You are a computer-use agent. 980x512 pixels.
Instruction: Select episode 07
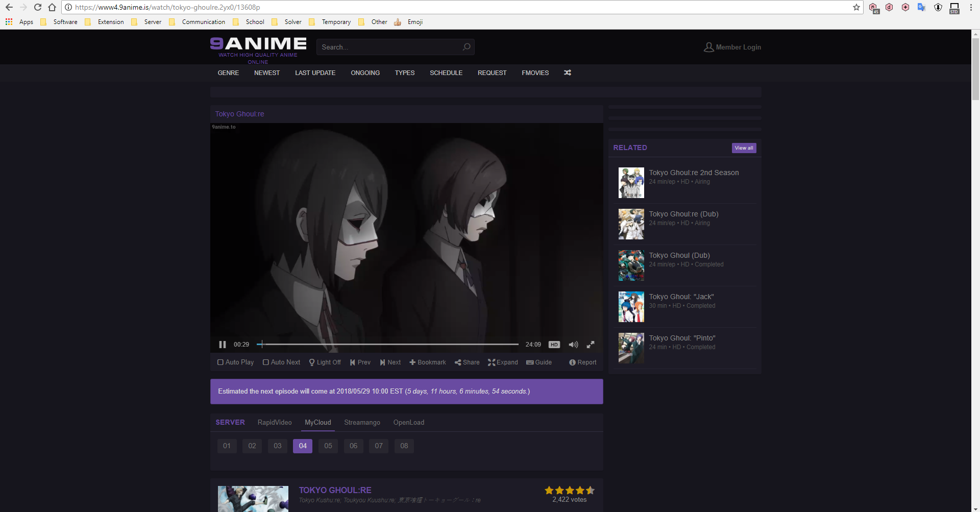pos(379,446)
